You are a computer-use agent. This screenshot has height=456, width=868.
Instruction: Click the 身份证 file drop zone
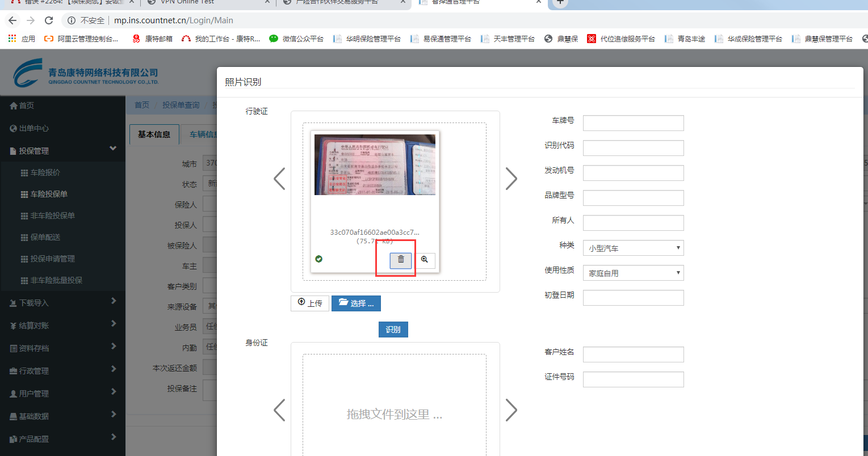pos(395,405)
